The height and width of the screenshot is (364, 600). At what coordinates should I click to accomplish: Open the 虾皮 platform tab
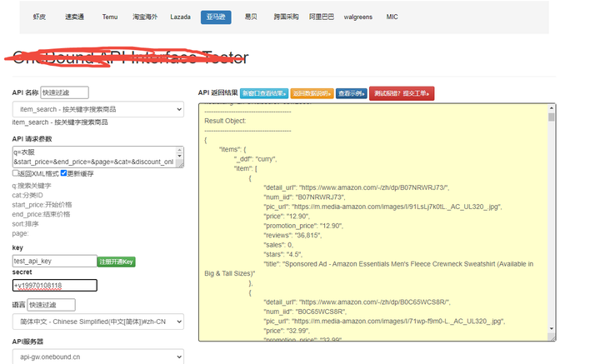(39, 17)
